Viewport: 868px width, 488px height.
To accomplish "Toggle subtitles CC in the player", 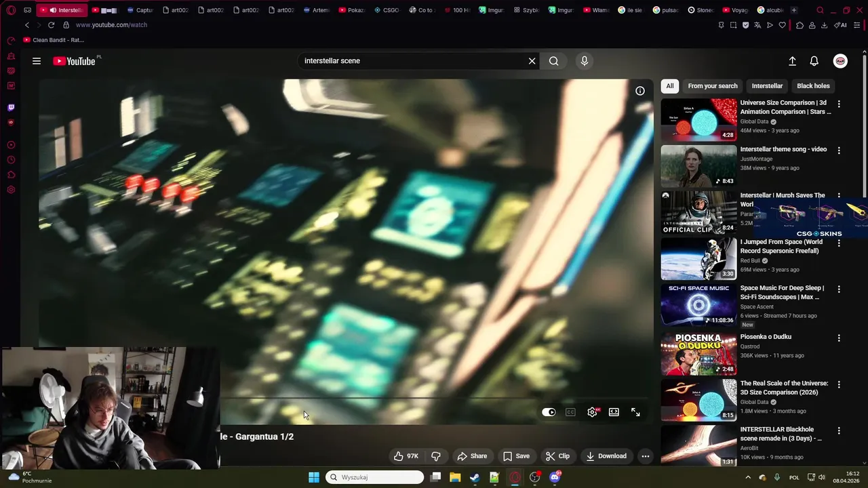I will 571,412.
